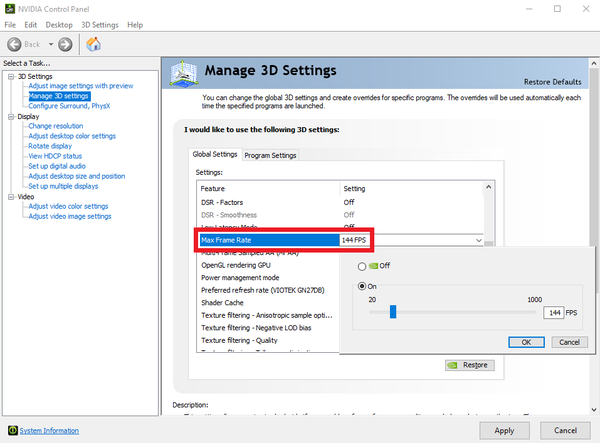Viewport: 600px width, 443px height.
Task: Click the System Information icon
Action: pos(8,431)
